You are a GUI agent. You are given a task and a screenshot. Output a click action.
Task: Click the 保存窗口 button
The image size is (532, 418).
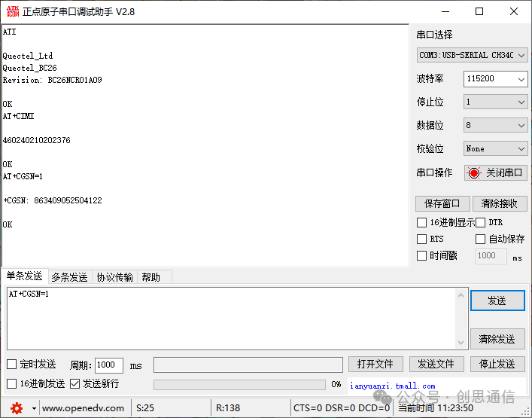point(442,203)
